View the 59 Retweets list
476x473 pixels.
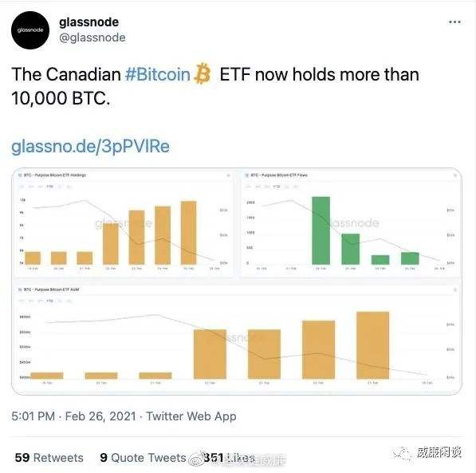pos(49,458)
